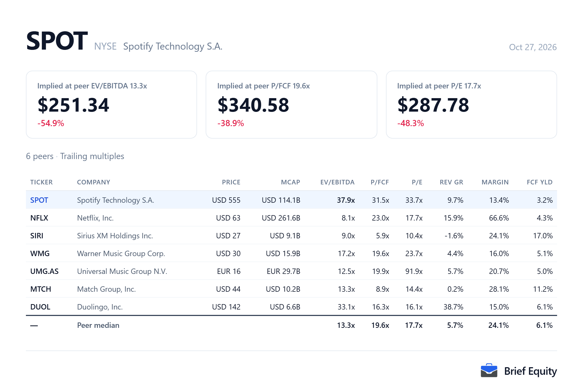
Task: Select the NFLX ticker row
Action: [291, 218]
